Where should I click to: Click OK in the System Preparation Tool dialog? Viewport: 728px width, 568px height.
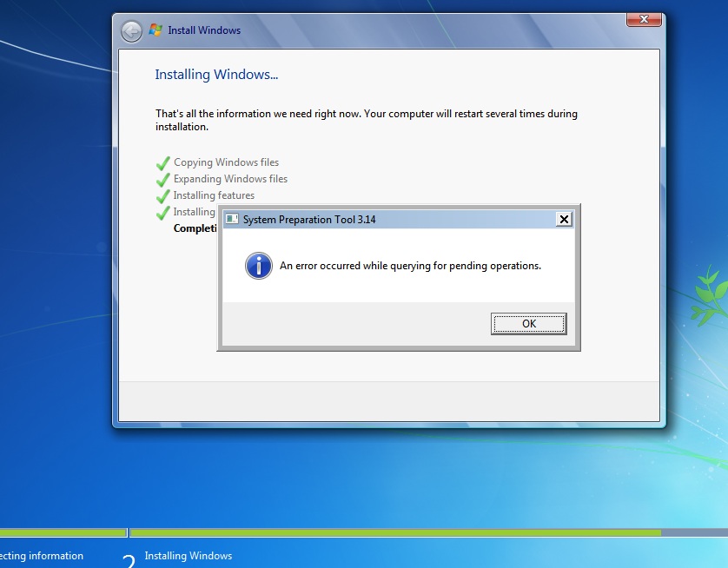[x=528, y=323]
